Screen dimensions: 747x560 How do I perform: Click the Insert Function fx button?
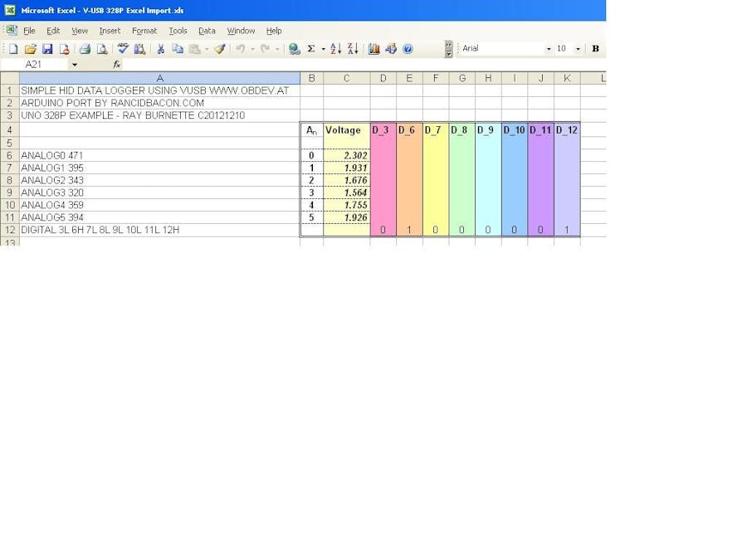point(117,64)
